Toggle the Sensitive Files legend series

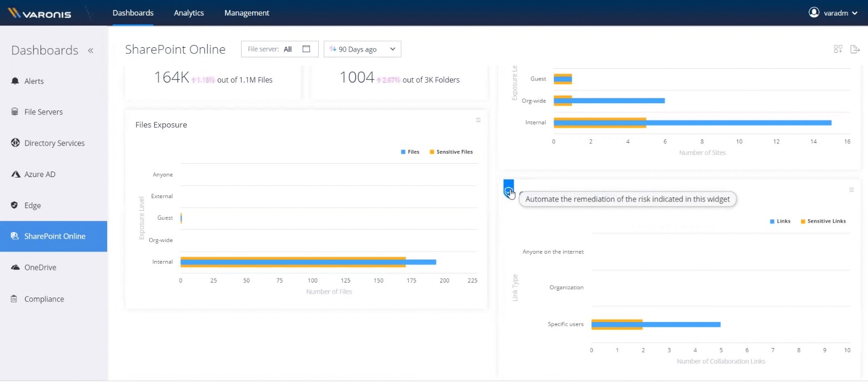click(x=451, y=152)
